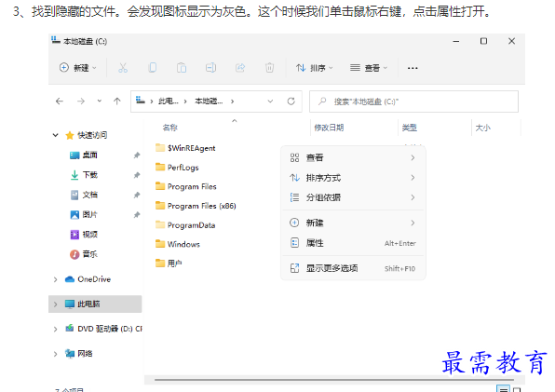Click 本地磁... breadcrumb in address bar
555x392 pixels.
click(209, 101)
